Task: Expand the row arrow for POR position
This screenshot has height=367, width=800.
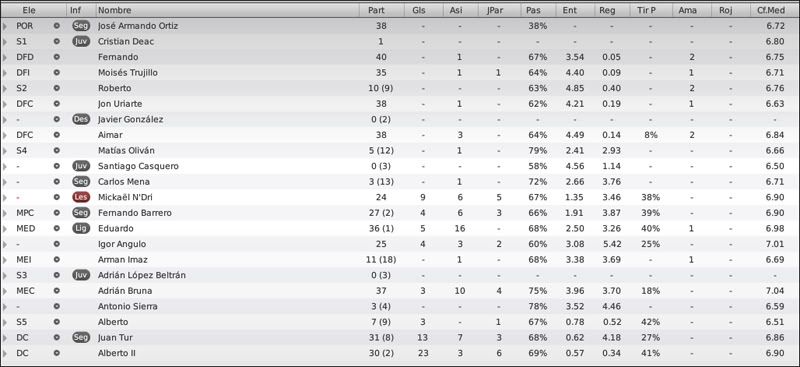Action: point(5,26)
